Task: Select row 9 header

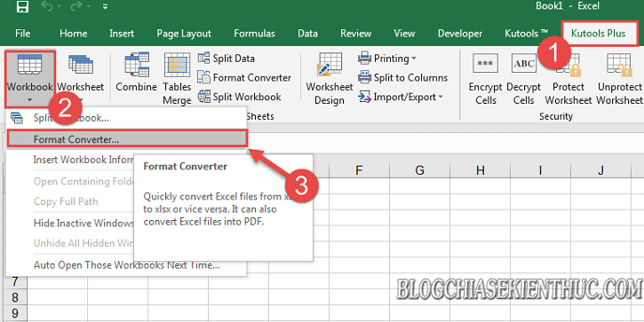Action: click(x=15, y=313)
